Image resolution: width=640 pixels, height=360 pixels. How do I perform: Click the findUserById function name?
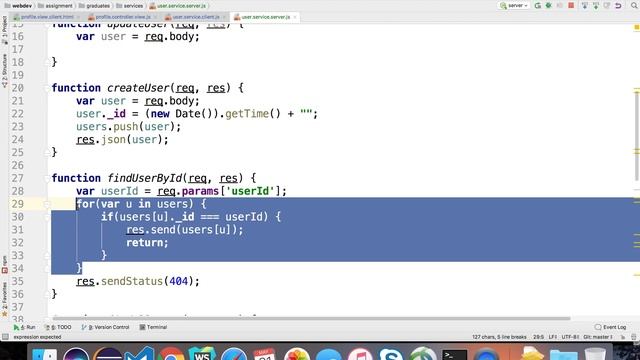point(144,178)
